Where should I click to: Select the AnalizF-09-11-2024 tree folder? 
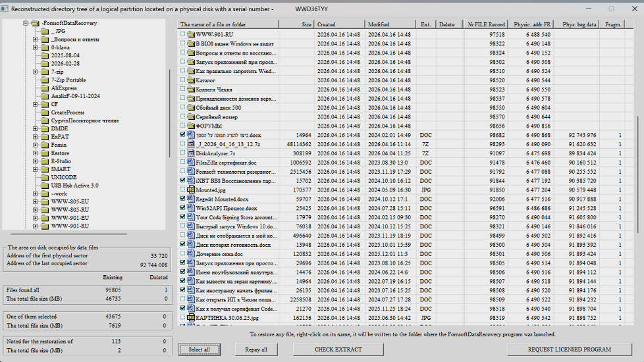[76, 96]
